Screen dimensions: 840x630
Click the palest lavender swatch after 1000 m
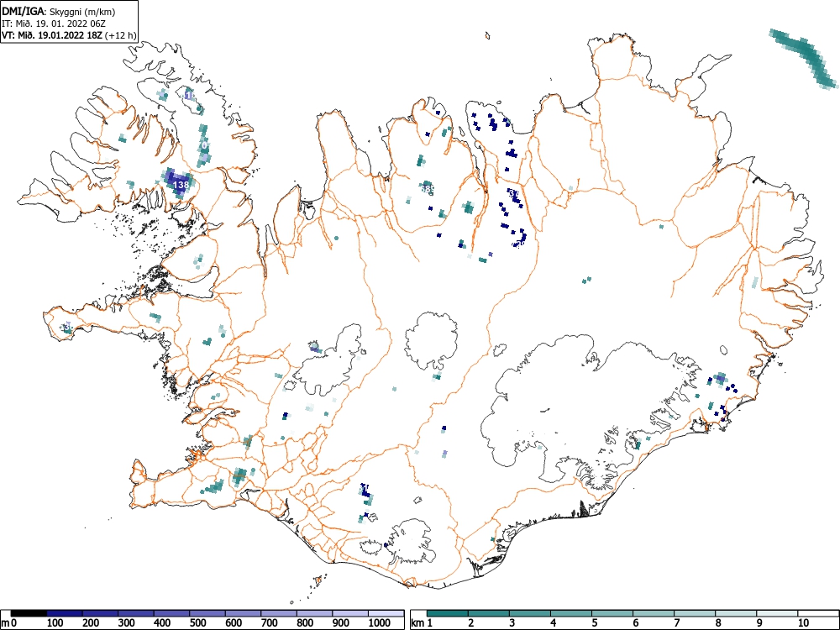386,613
